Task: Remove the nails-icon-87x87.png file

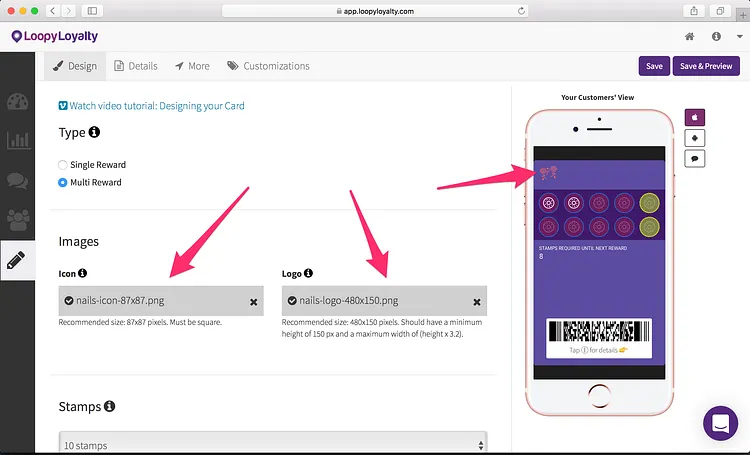Action: [254, 302]
